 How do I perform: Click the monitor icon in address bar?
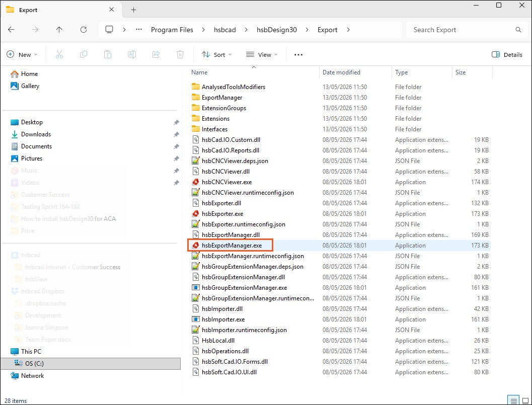coord(109,30)
